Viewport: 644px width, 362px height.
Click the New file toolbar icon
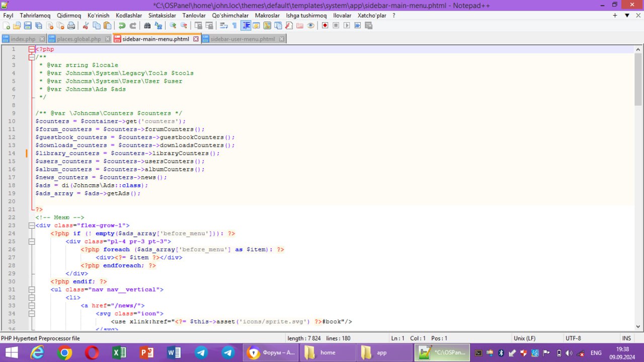pos(6,26)
